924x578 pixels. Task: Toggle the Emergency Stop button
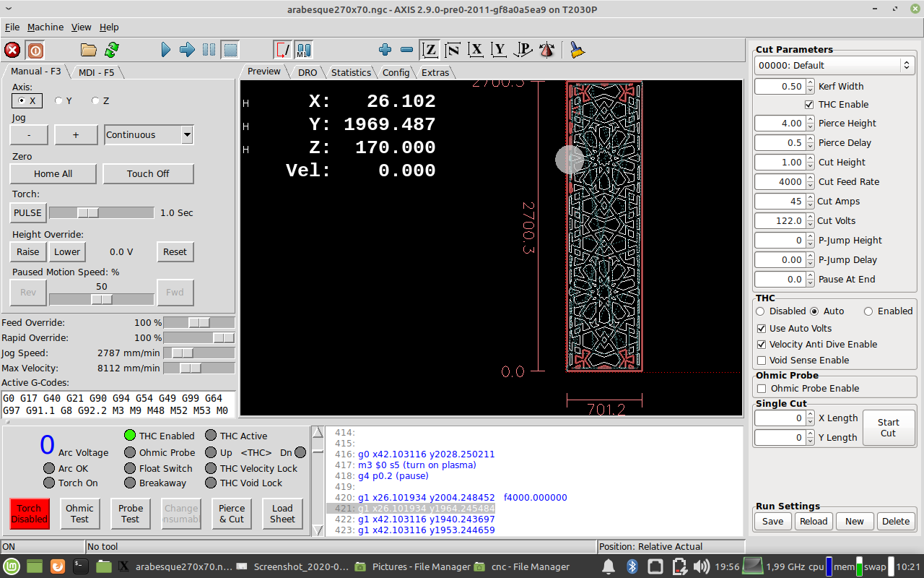(12, 50)
